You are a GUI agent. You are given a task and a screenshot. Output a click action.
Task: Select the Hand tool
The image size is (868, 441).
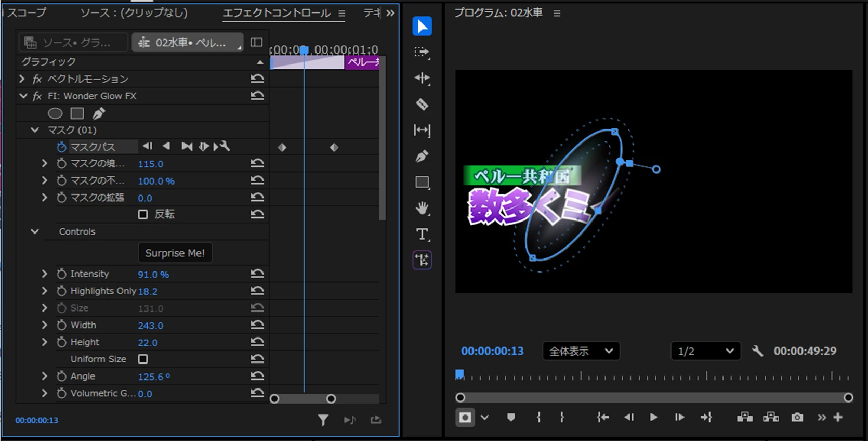[x=422, y=208]
